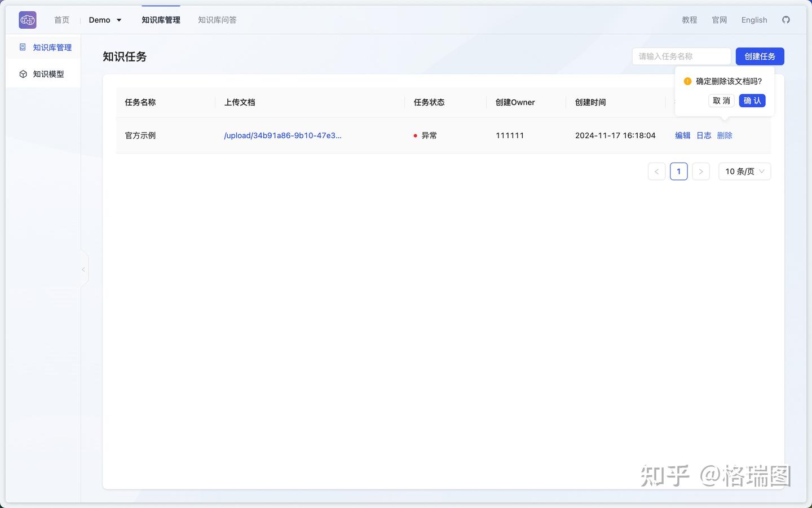Click the 知识模型 cube icon in sidebar
Viewport: 812px width, 508px height.
pyautogui.click(x=23, y=73)
